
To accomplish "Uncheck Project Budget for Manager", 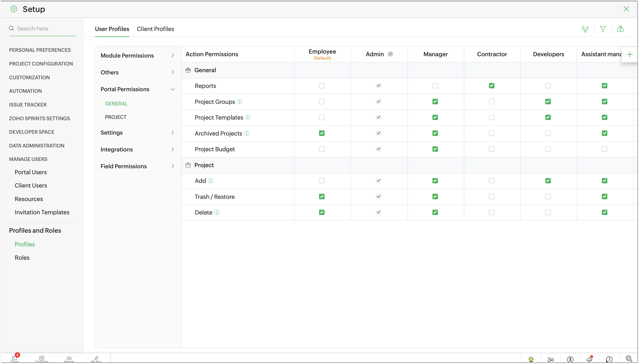I will coord(435,149).
